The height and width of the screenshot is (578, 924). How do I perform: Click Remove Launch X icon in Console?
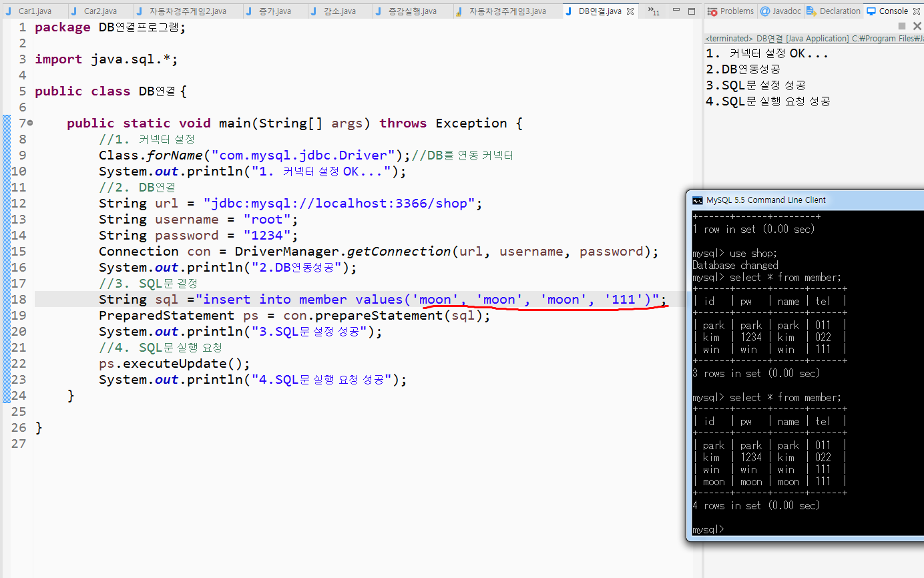(917, 26)
